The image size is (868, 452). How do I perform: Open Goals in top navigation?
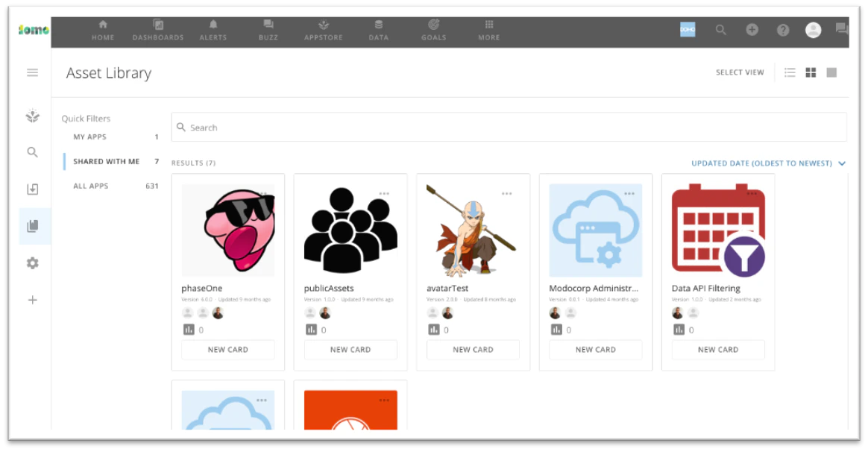[x=433, y=31]
